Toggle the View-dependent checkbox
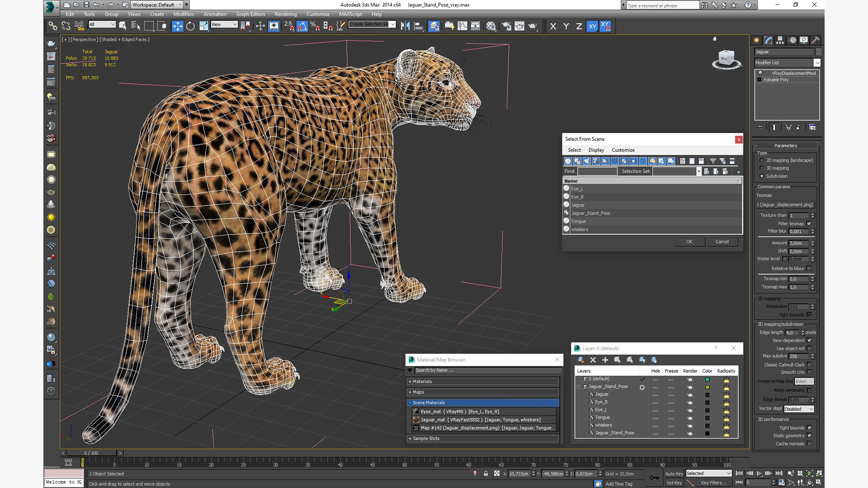 [809, 340]
